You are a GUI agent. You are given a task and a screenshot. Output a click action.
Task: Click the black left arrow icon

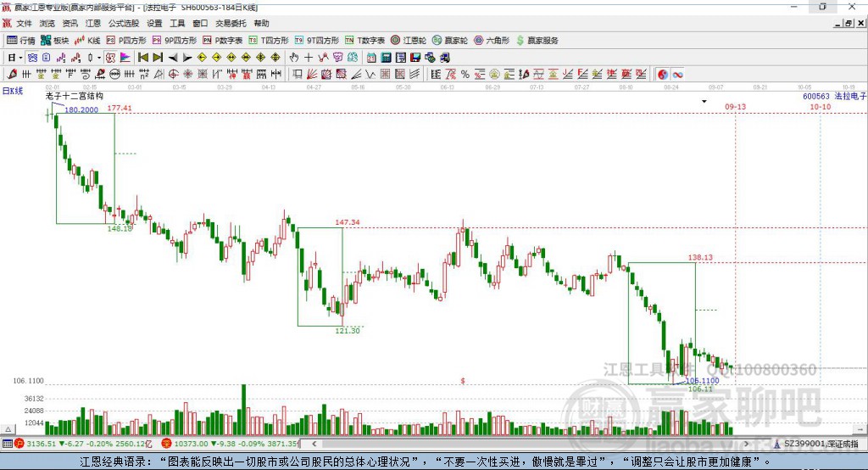(x=173, y=58)
